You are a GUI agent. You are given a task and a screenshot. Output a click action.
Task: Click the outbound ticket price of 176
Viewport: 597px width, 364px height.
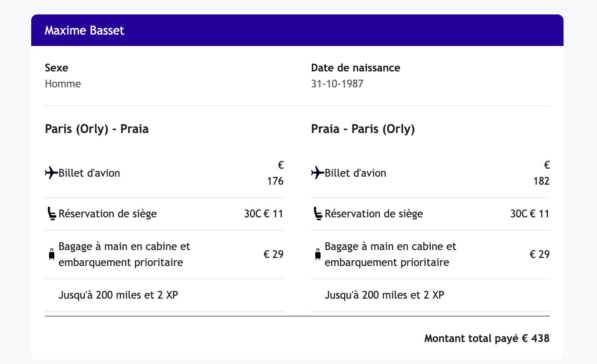pos(275,181)
